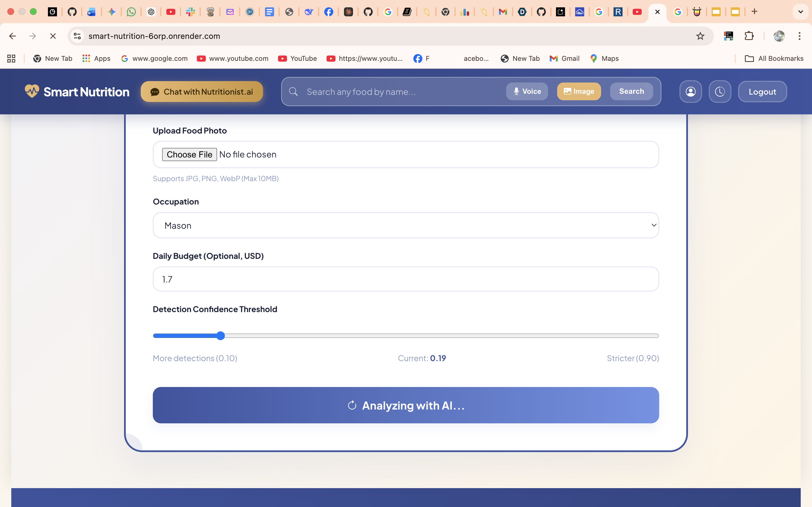Switch to the WhatsApp browser tab
This screenshot has width=812, height=507.
[x=131, y=12]
